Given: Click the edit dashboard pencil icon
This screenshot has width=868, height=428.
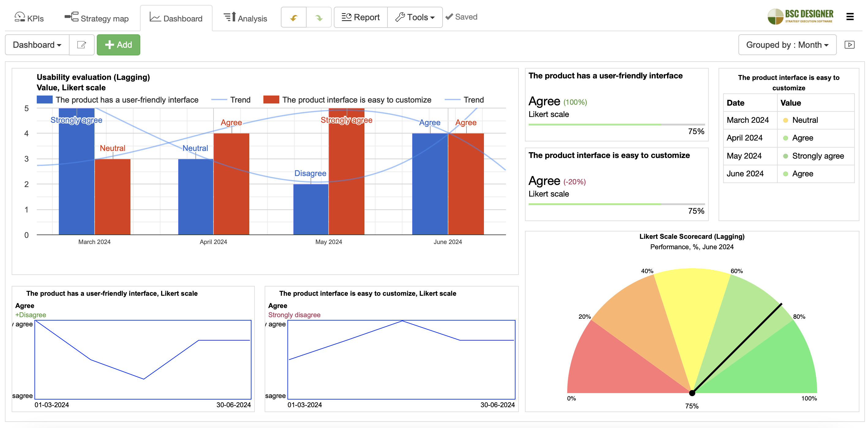Looking at the screenshot, I should point(81,45).
